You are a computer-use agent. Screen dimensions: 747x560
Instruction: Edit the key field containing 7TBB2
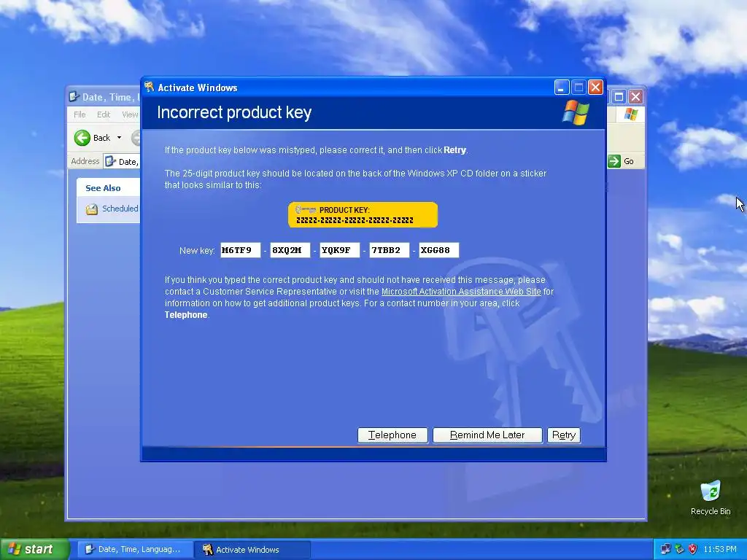pyautogui.click(x=390, y=250)
